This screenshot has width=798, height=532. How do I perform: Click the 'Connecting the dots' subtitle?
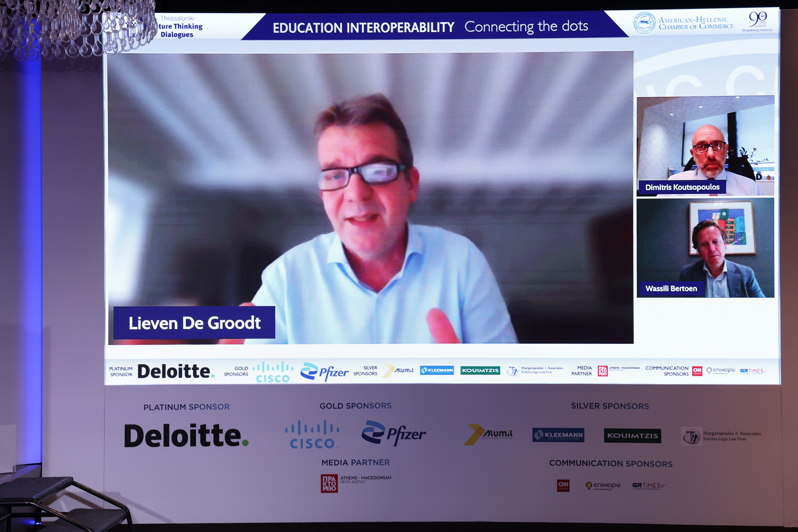coord(526,26)
